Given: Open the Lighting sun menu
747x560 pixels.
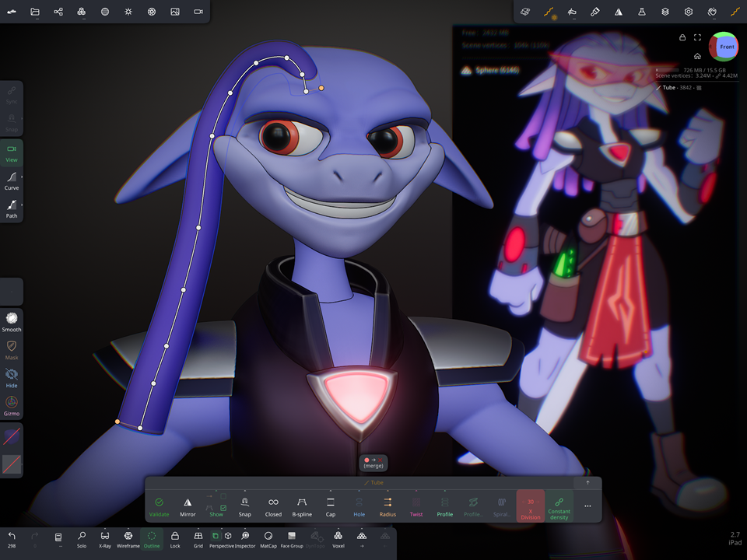Looking at the screenshot, I should [x=128, y=12].
